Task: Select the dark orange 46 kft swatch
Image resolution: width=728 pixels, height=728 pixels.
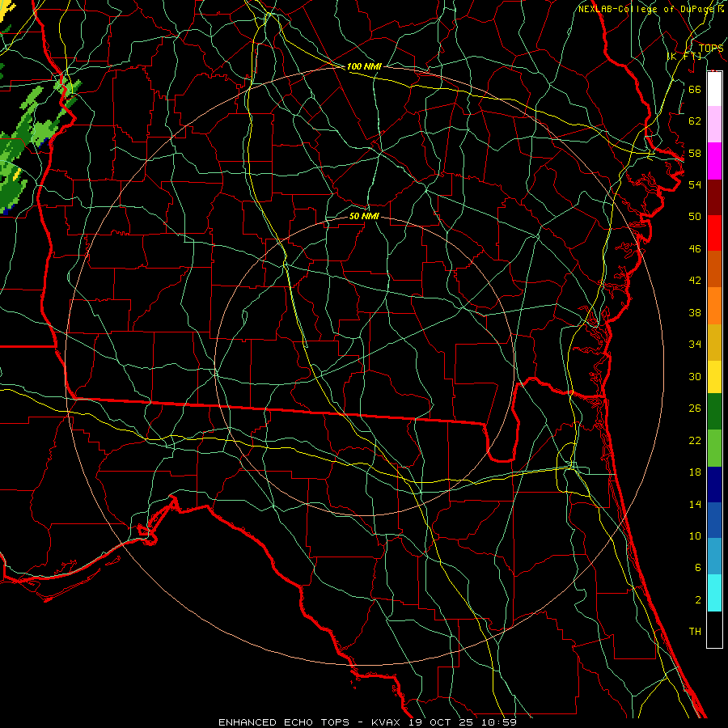Action: 714,269
